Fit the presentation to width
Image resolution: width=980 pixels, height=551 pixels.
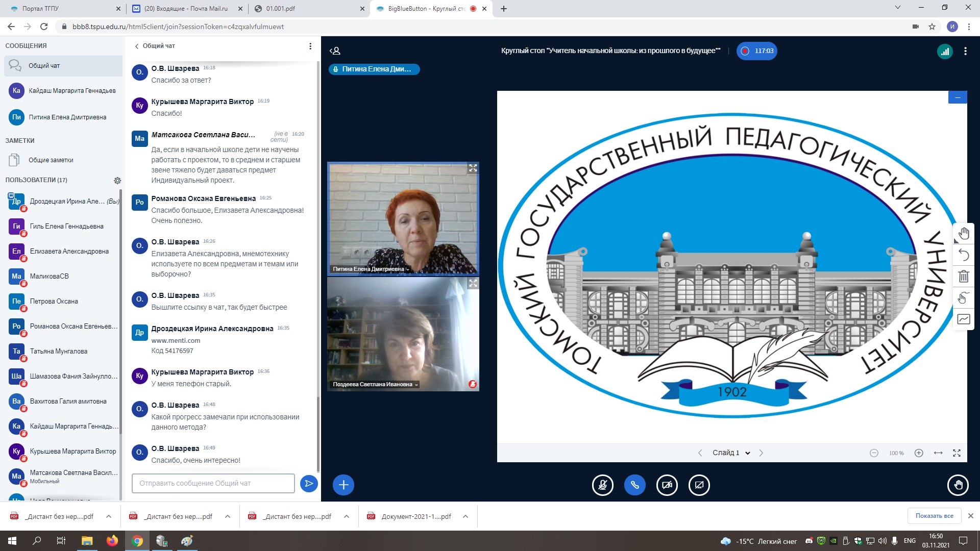pyautogui.click(x=938, y=453)
